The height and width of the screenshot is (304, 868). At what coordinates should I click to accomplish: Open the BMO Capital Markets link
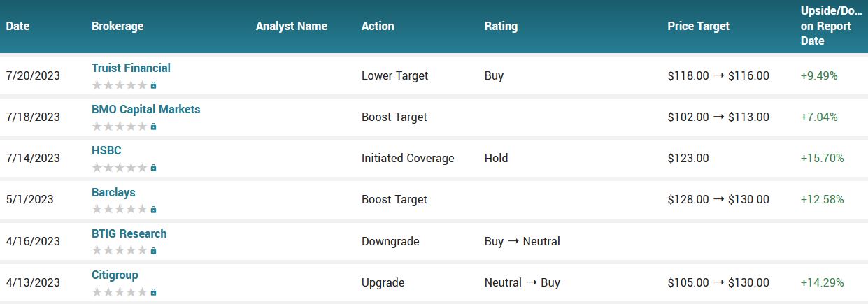[x=145, y=109]
